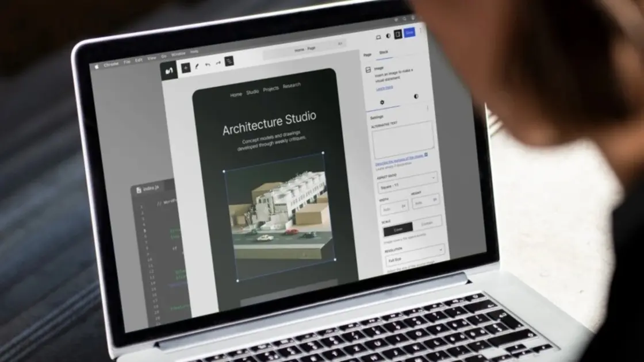The width and height of the screenshot is (644, 362).
Task: Expand the Aspect Ratio dropdown
Action: (407, 183)
